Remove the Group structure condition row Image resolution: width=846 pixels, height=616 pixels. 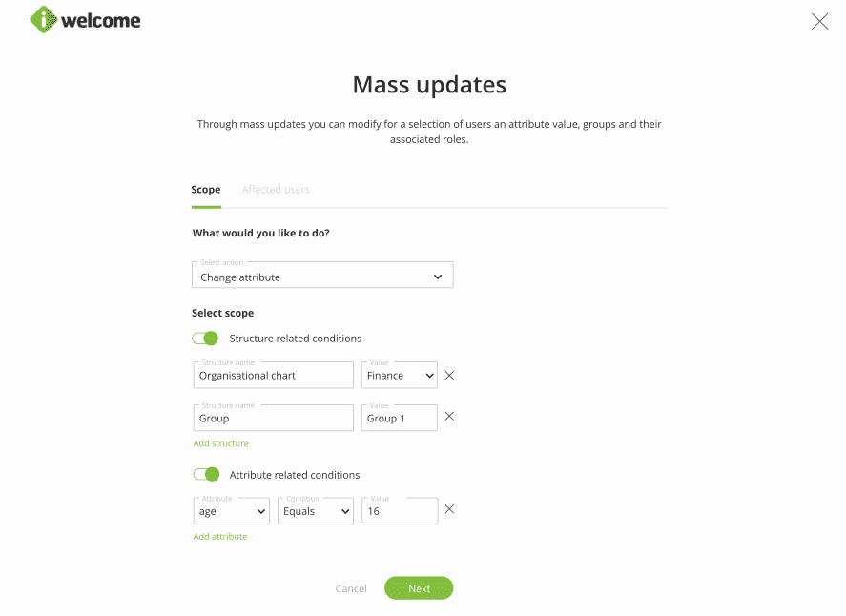449,417
